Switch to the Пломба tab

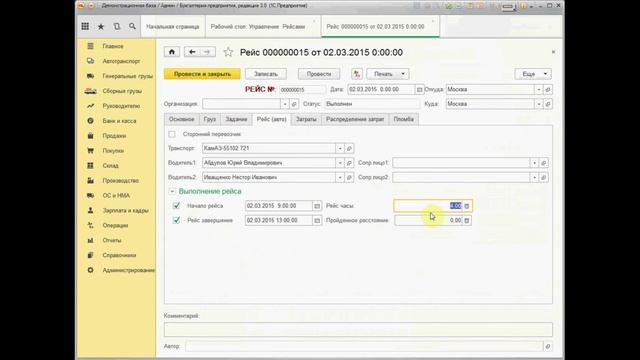coord(404,119)
